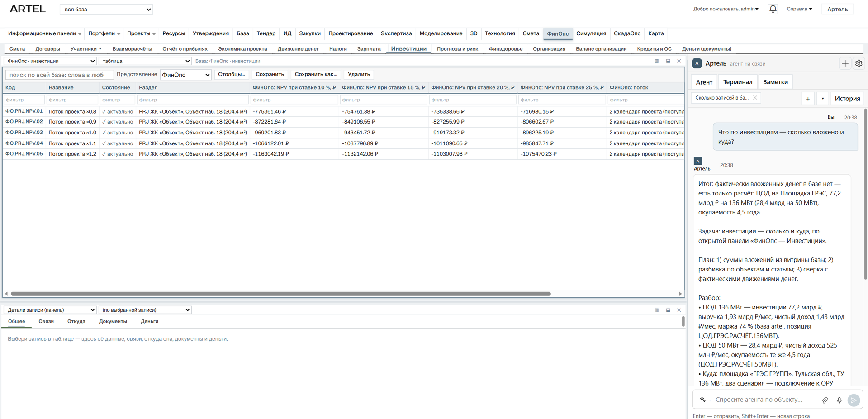
Task: Click the 'Сохранить как...' button
Action: (316, 74)
